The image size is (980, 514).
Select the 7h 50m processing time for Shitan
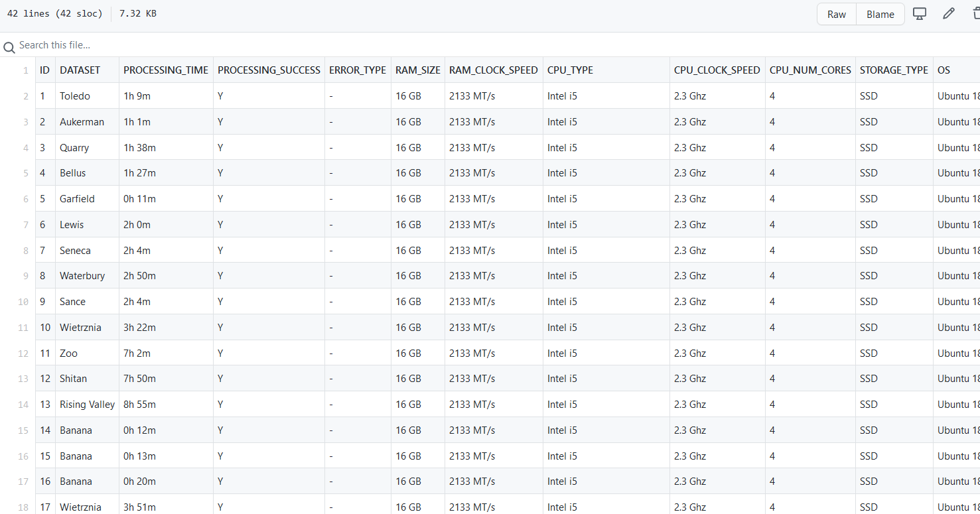(x=140, y=378)
